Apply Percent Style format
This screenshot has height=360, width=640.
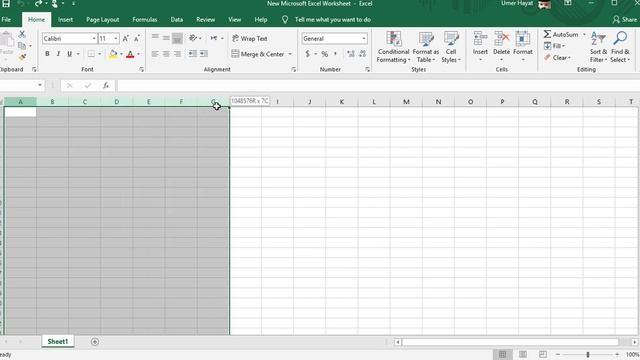(x=324, y=54)
